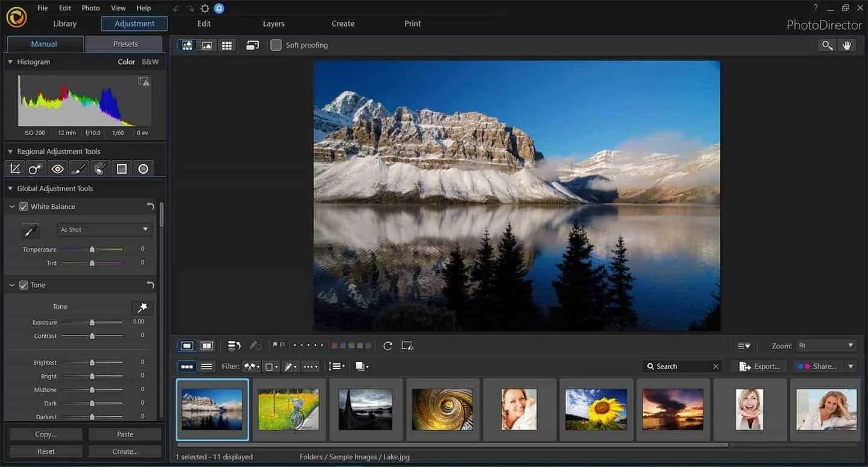Collapse the Tone group

pos(12,285)
